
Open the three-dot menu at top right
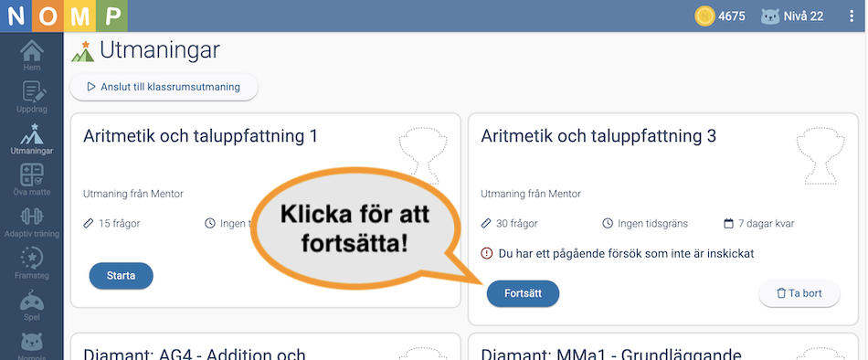click(852, 16)
